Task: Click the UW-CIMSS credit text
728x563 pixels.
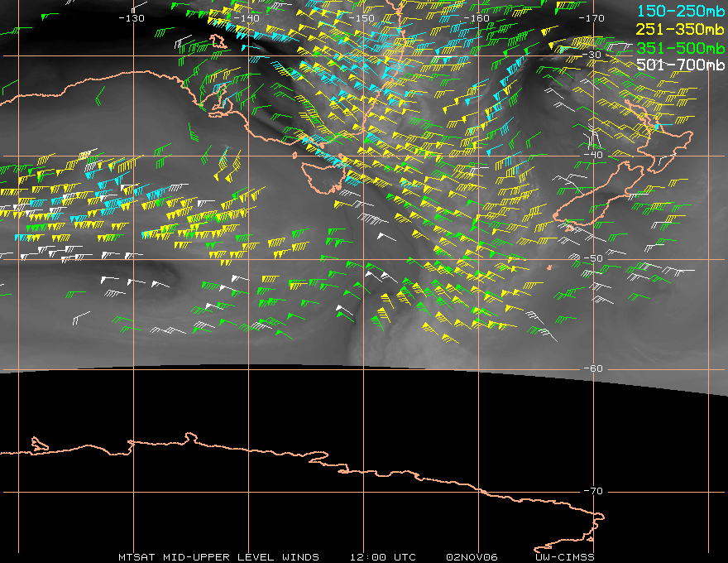Action: click(565, 556)
